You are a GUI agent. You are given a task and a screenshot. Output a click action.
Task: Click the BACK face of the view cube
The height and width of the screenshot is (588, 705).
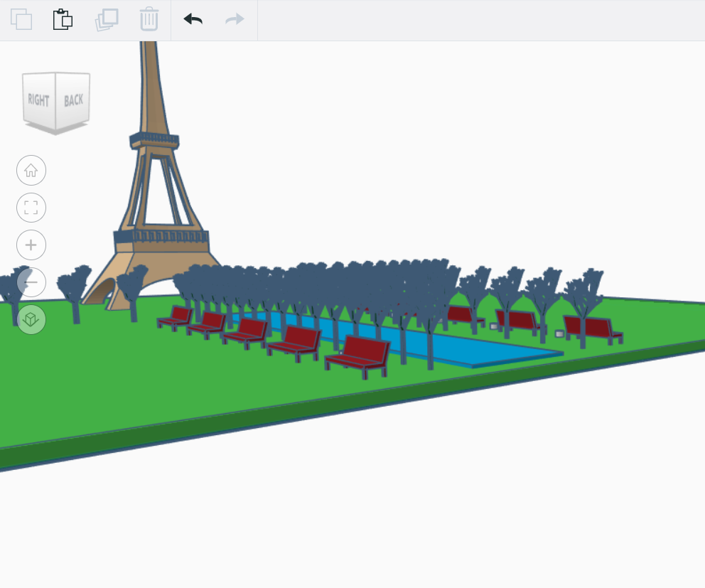[74, 99]
